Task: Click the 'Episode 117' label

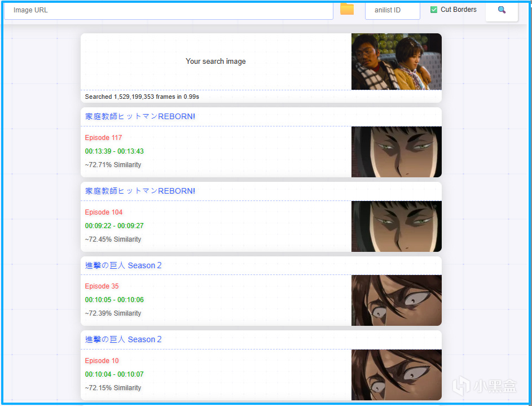Action: 103,137
